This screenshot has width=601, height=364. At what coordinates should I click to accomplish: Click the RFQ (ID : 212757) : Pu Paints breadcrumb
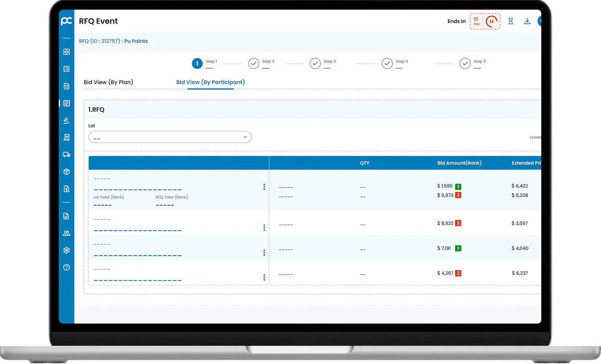click(113, 41)
